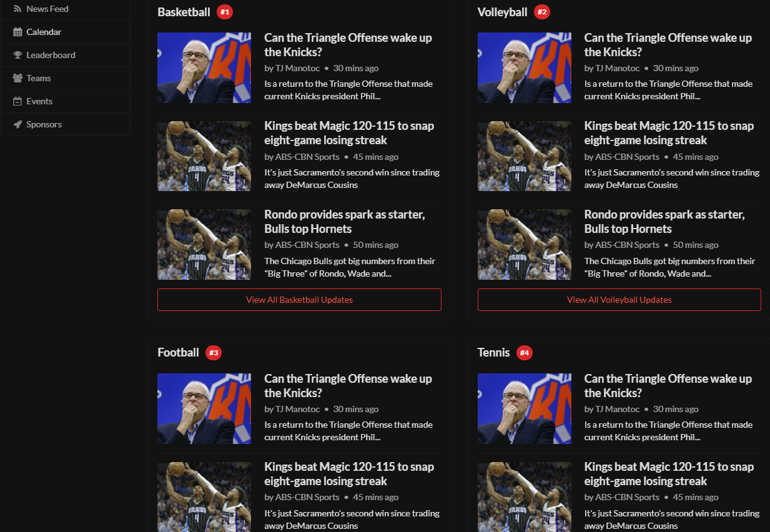The width and height of the screenshot is (770, 532).
Task: Click author TJ Manotoc in Basketball section
Action: pos(297,68)
